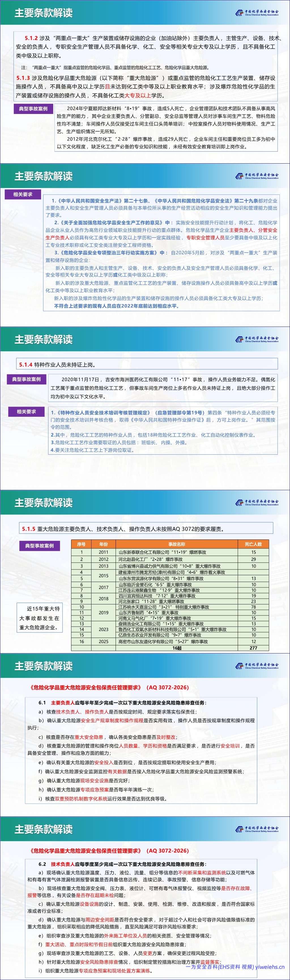Click the 2020年11月17日 吉安市海洲医药化工 case text

pos(163,388)
